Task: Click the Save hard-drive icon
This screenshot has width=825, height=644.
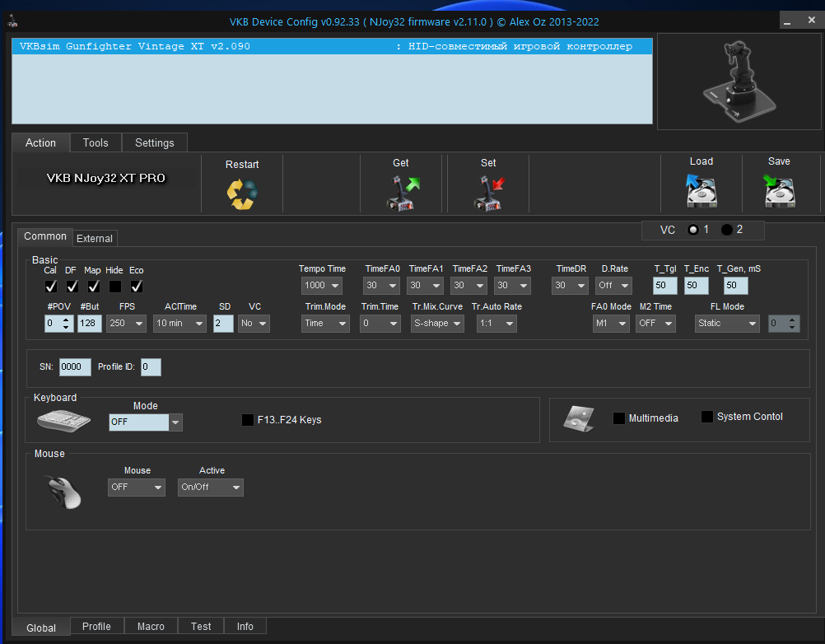Action: tap(779, 191)
